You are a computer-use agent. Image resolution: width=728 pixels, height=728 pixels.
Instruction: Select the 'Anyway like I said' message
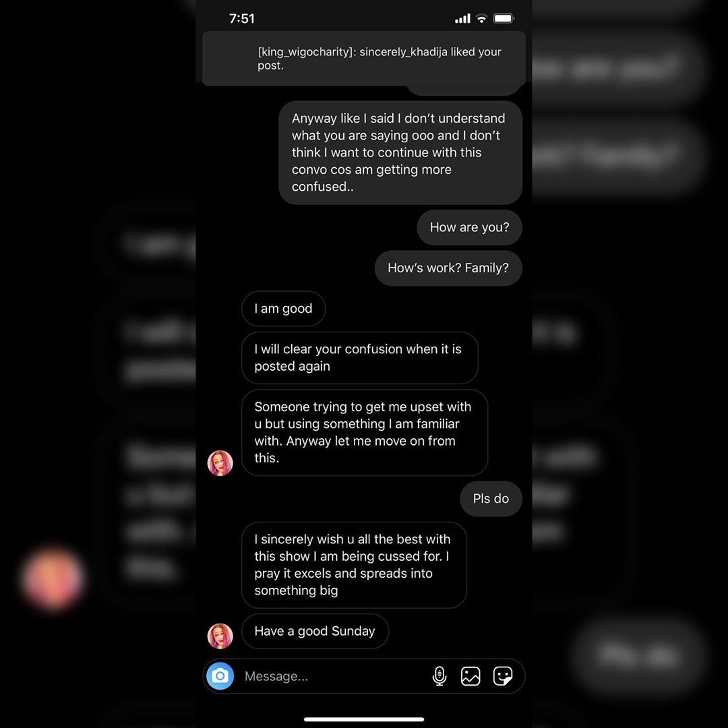pos(400,152)
